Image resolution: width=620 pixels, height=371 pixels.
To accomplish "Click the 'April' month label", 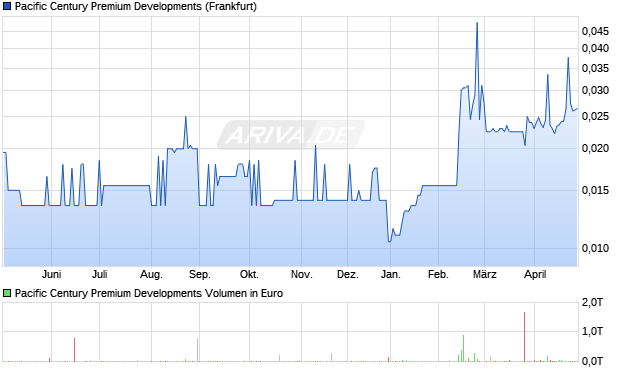I will coord(535,274).
